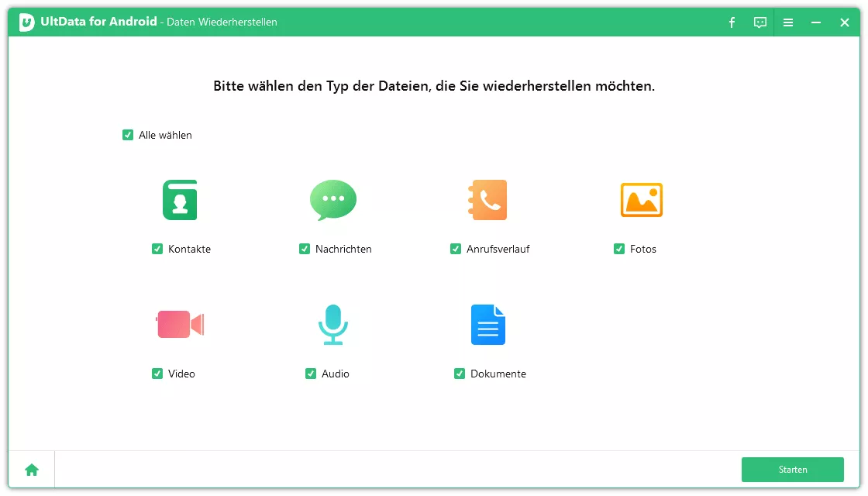Uncheck the Nachrichten checkbox

(304, 249)
